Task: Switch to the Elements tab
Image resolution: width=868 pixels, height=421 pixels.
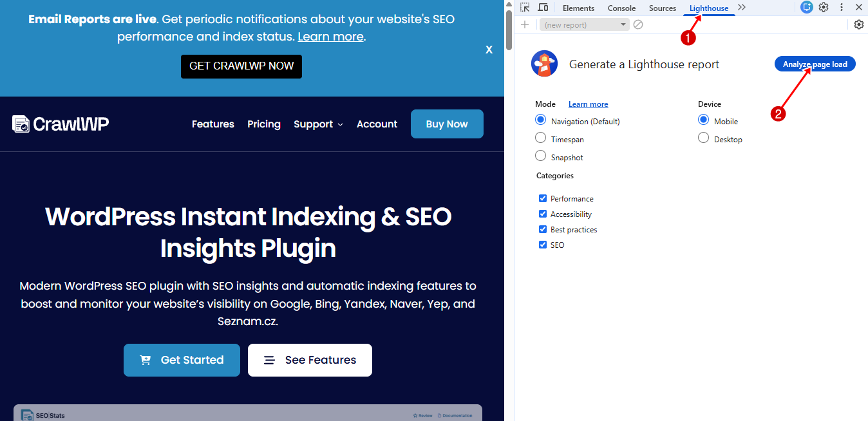Action: (x=578, y=8)
